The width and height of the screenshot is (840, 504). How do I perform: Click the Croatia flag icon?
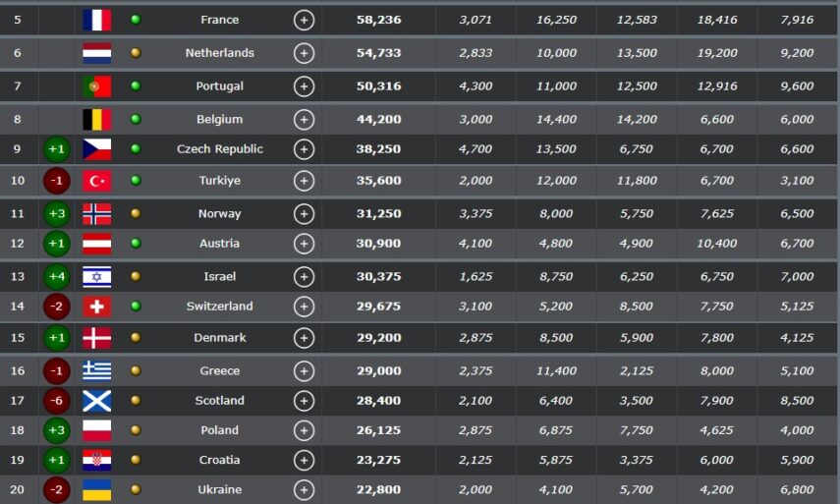tap(97, 460)
